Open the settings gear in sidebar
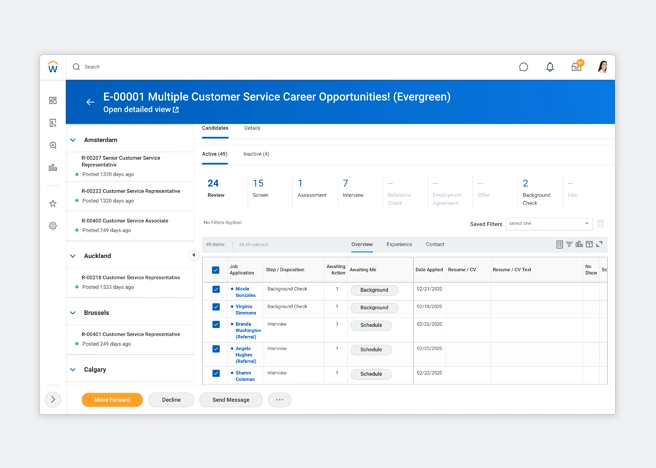Image resolution: width=656 pixels, height=468 pixels. coord(53,226)
